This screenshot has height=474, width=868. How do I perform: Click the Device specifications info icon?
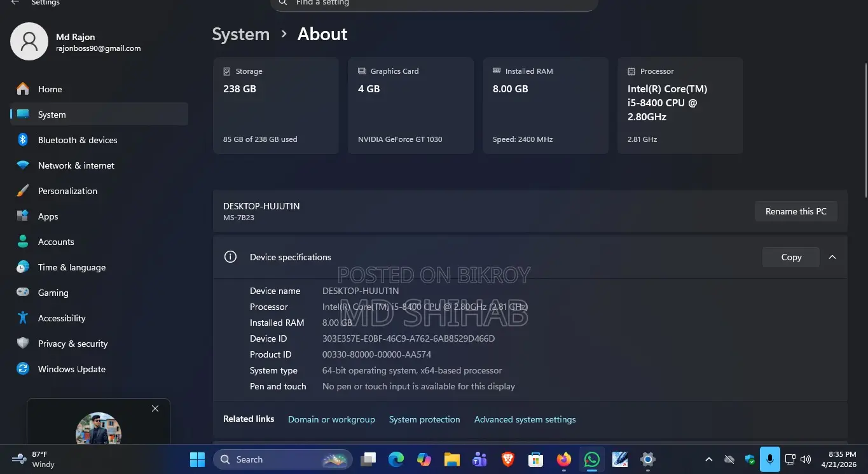click(x=230, y=257)
